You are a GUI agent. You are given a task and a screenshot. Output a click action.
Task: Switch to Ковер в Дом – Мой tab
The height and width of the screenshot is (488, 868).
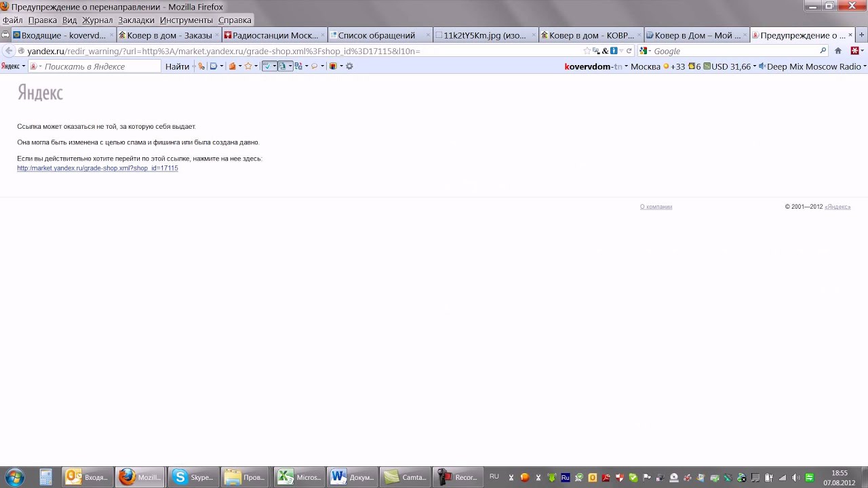[698, 35]
